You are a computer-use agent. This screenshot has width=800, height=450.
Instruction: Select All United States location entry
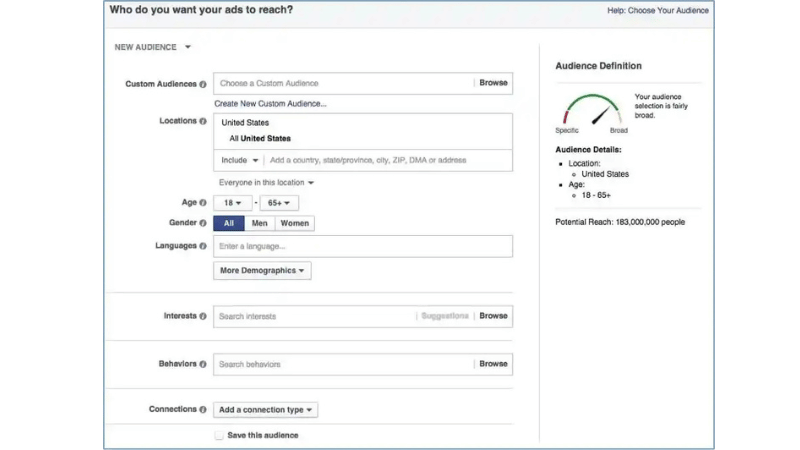[x=260, y=138]
